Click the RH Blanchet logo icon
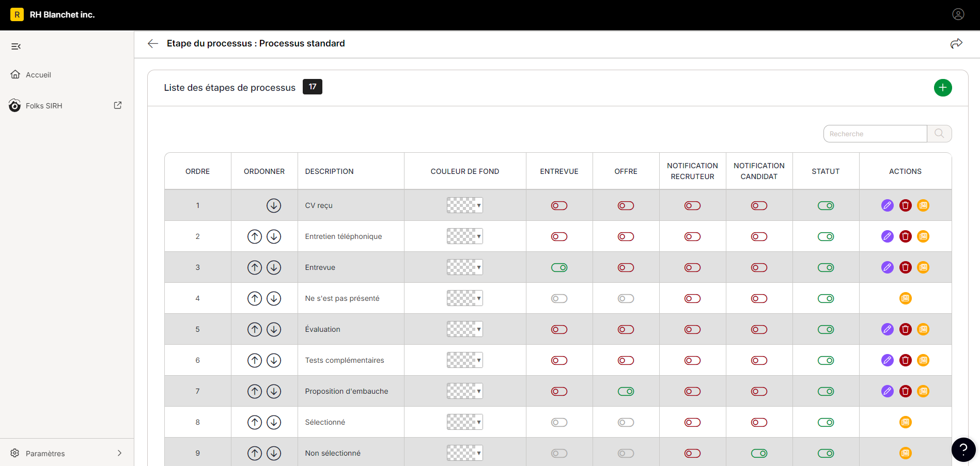Image resolution: width=980 pixels, height=466 pixels. pyautogui.click(x=17, y=14)
